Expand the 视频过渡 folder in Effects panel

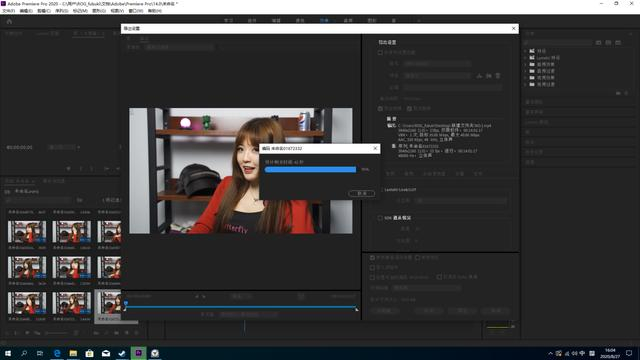pos(525,84)
